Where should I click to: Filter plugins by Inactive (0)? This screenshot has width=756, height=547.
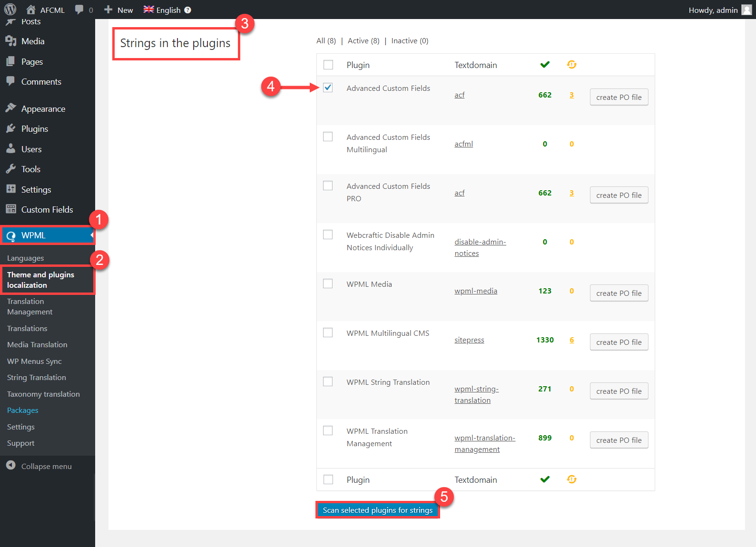pos(410,41)
